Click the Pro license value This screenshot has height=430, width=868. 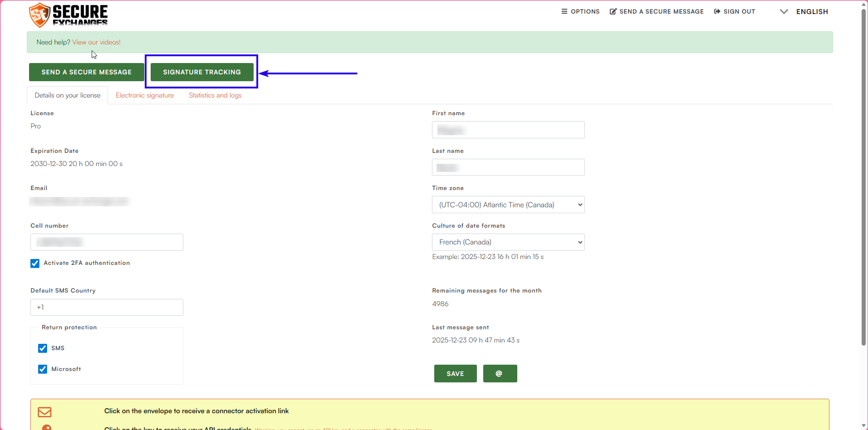(35, 126)
